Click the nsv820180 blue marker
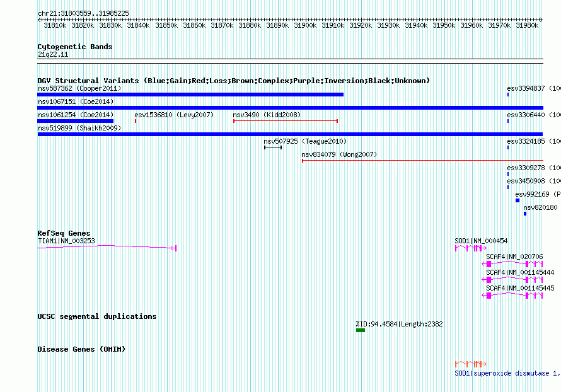Screen dimensions: 561x392 pos(525,214)
